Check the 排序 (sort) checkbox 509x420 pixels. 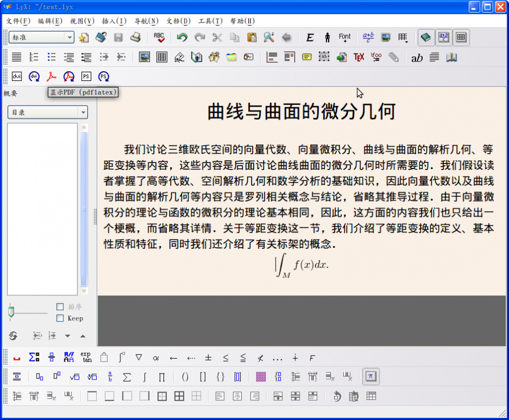pos(60,307)
